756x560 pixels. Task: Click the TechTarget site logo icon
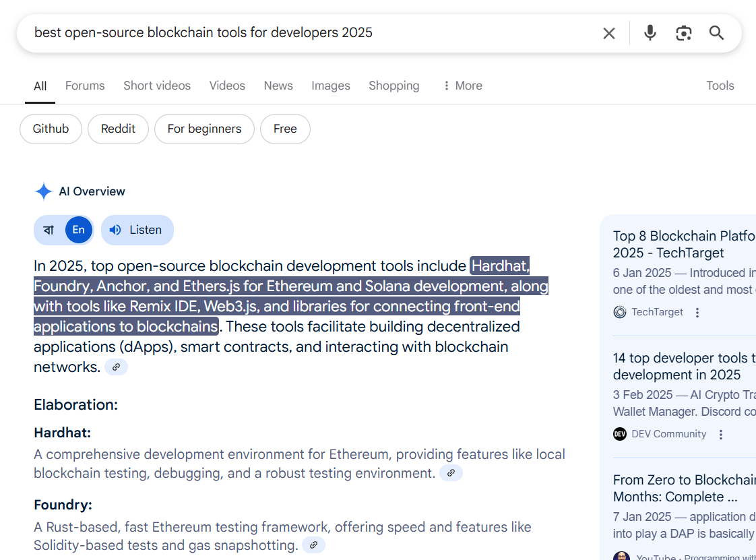(x=619, y=312)
